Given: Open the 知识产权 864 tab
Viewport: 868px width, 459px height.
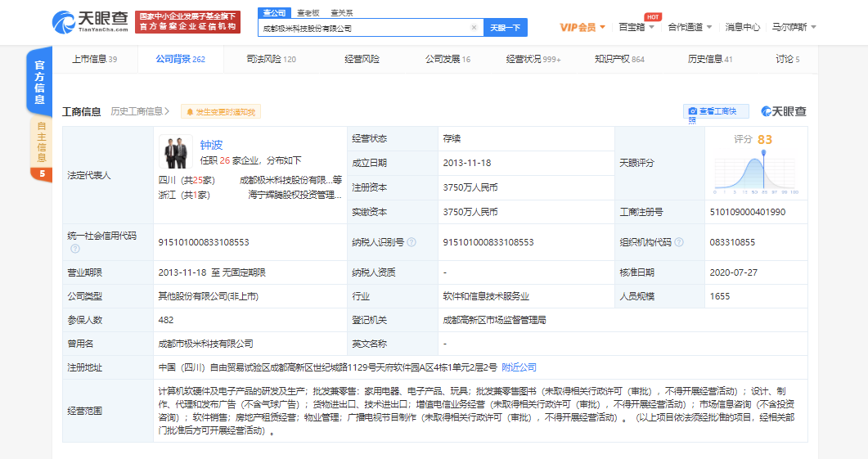Looking at the screenshot, I should tap(619, 59).
